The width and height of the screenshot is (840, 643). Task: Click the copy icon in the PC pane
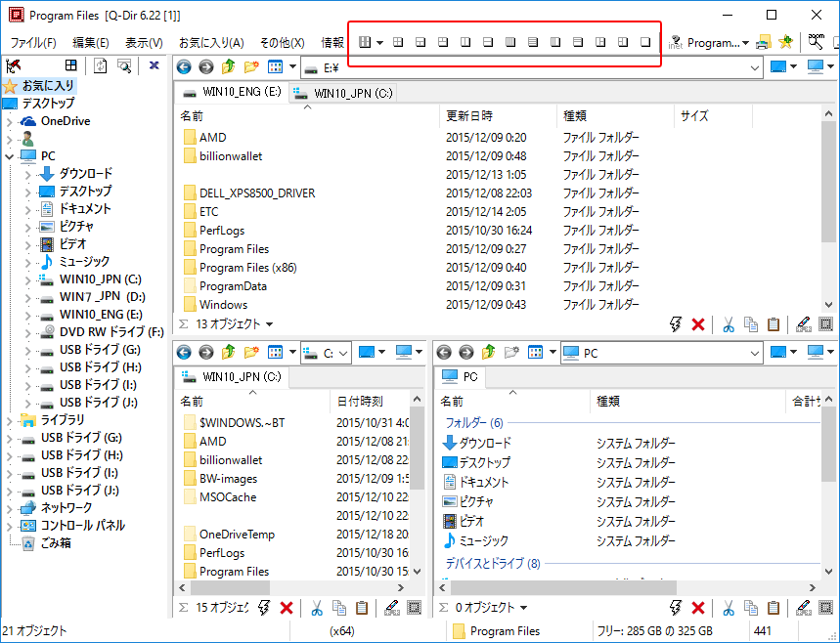tap(751, 608)
